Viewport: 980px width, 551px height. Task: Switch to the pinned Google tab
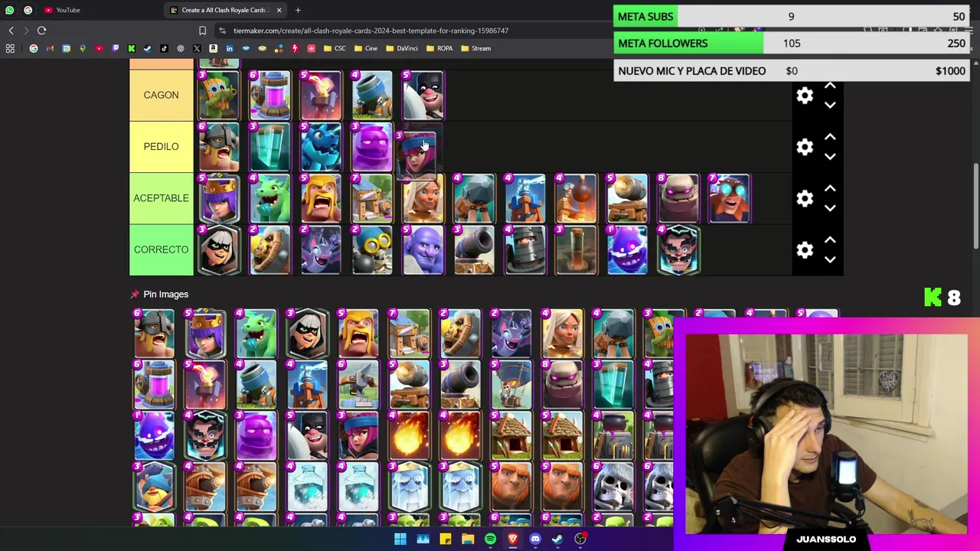[x=28, y=10]
